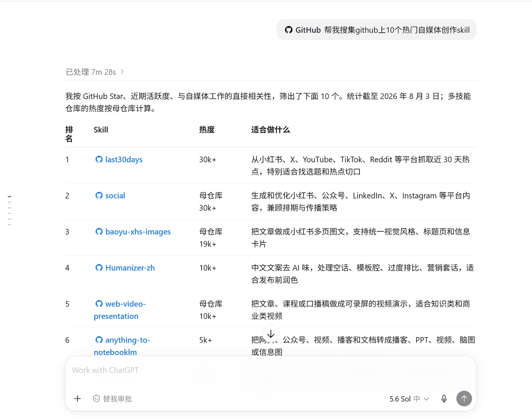The width and height of the screenshot is (532, 419).
Task: Click the 已处理 7m 28s status text
Action: tap(91, 72)
